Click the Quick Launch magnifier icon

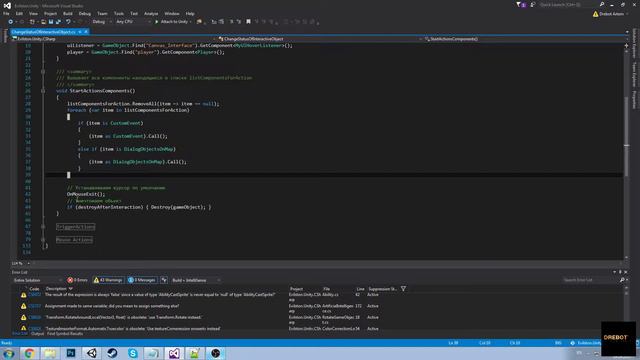pyautogui.click(x=602, y=4)
